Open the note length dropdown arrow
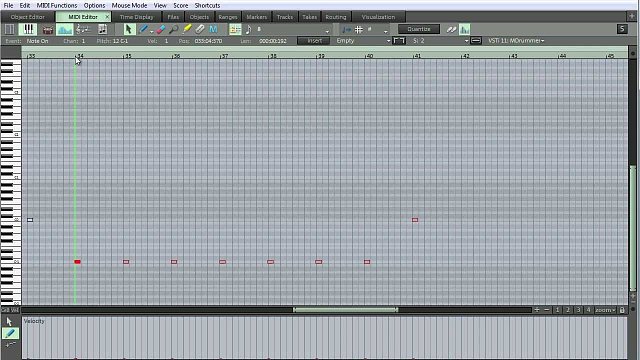The width and height of the screenshot is (640, 360). tap(327, 31)
